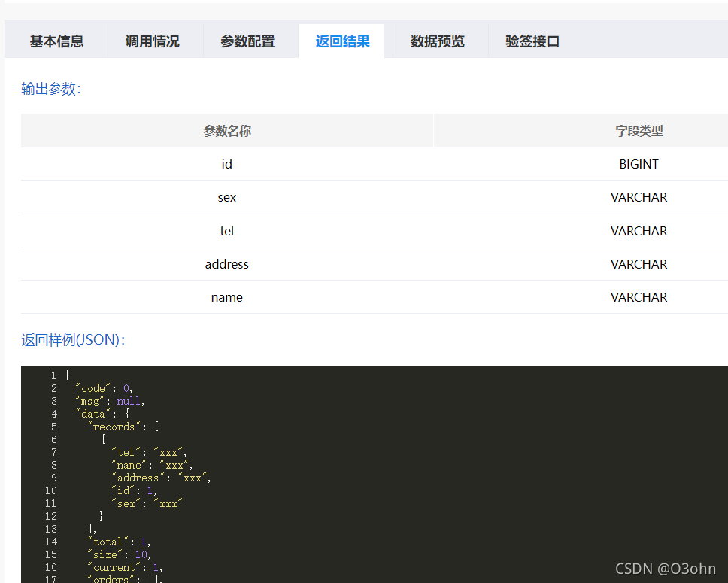The image size is (728, 583).
Task: Select the sex parameter cell
Action: [227, 197]
